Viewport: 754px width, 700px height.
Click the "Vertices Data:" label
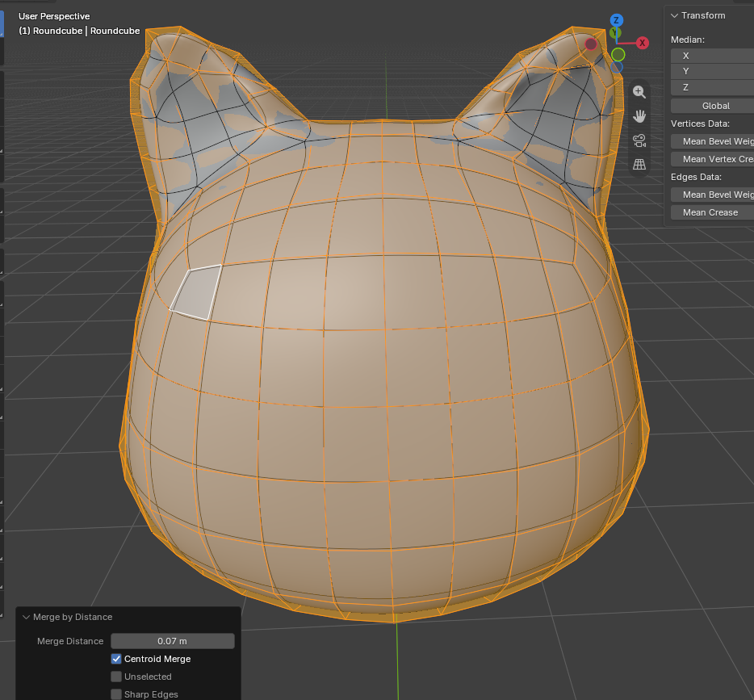700,124
